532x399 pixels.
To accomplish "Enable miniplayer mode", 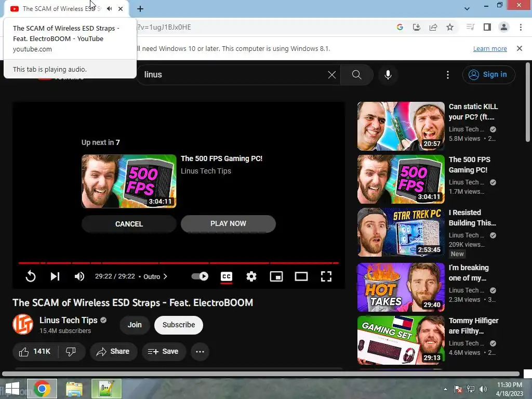I will pos(276,276).
